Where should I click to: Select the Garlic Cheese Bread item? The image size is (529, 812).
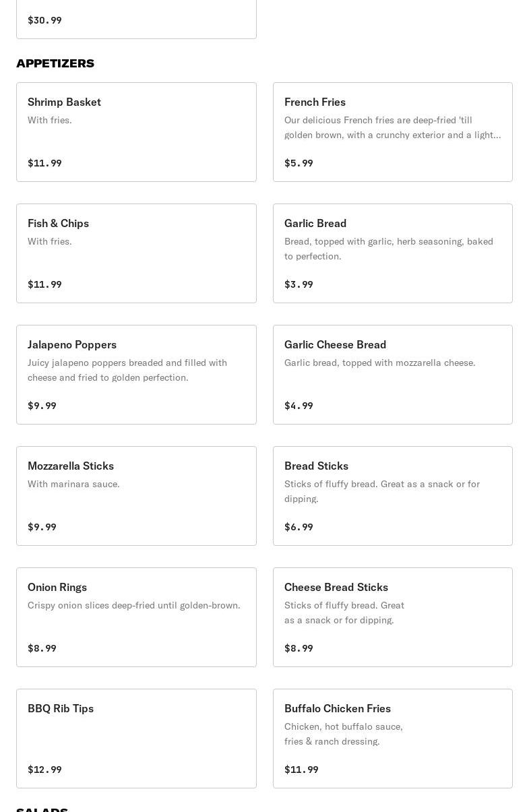(x=392, y=375)
